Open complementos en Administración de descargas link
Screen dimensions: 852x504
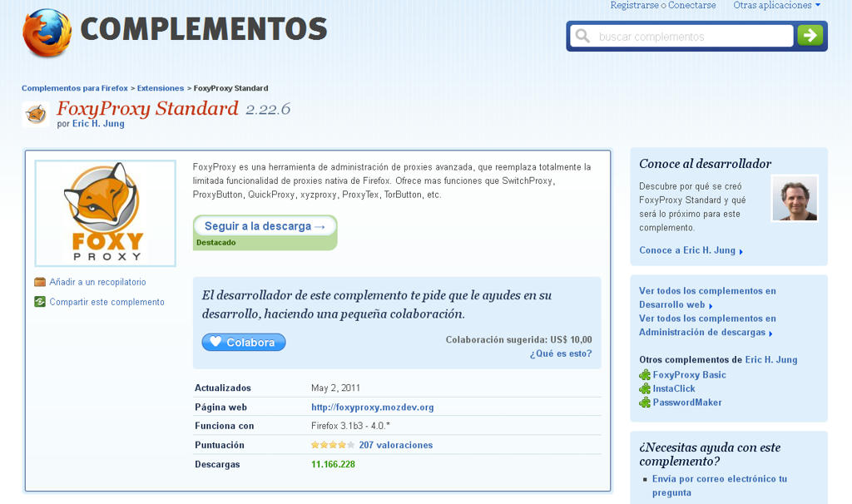[707, 325]
